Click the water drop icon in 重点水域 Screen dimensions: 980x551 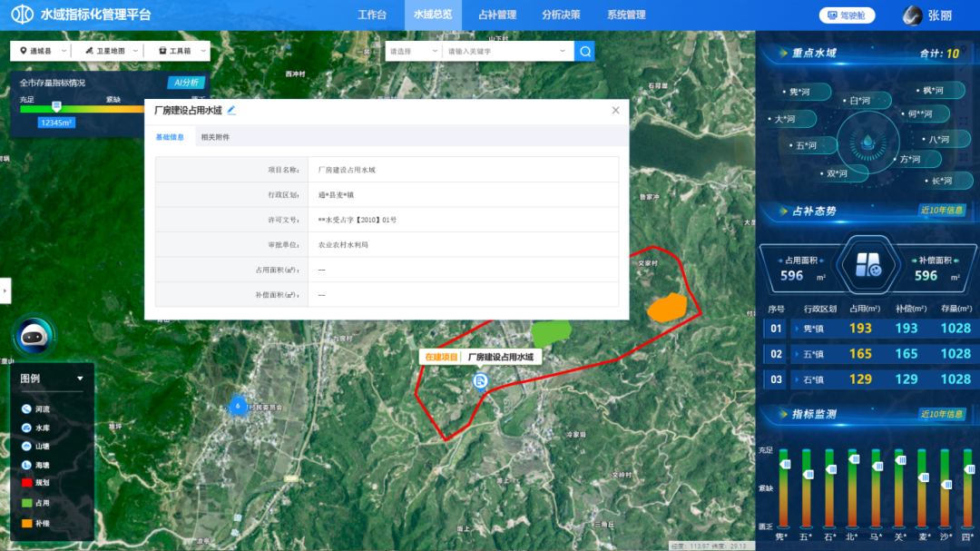868,142
